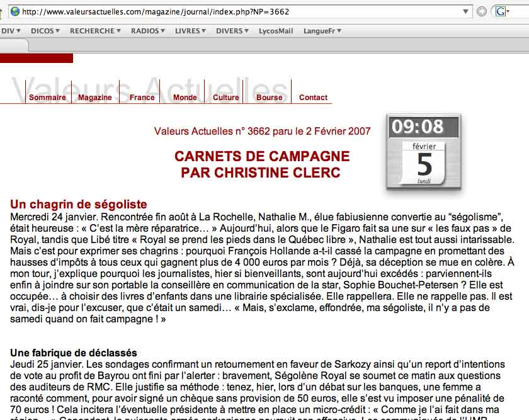Open the Contact page link
Viewport: 529px width, 420px height.
[313, 98]
